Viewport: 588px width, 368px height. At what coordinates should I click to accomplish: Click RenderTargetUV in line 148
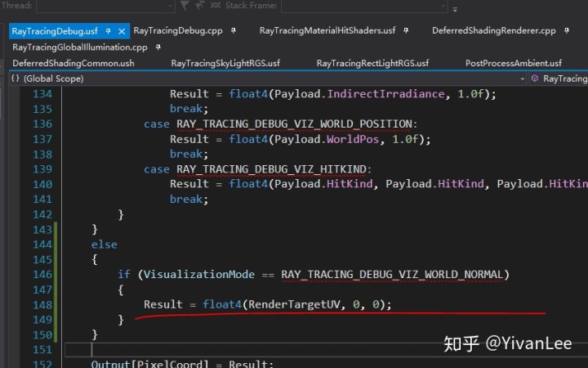coord(294,304)
